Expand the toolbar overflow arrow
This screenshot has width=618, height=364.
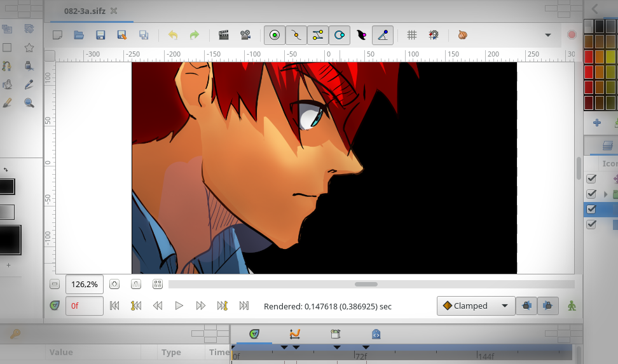548,35
